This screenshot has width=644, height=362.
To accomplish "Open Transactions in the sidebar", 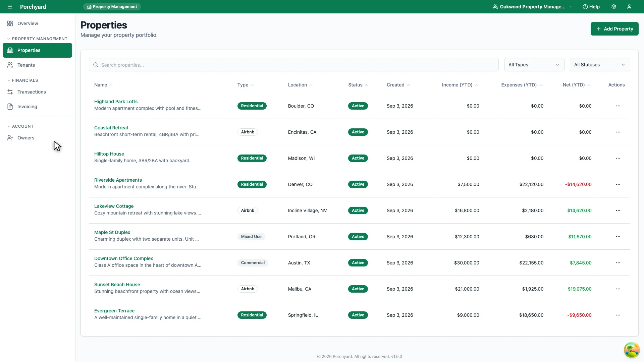I will [x=37, y=92].
